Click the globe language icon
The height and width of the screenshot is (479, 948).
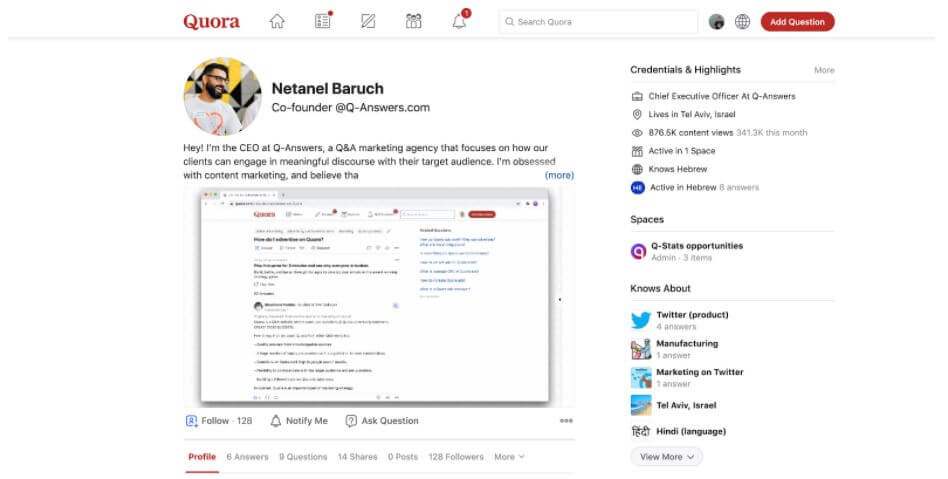[742, 21]
